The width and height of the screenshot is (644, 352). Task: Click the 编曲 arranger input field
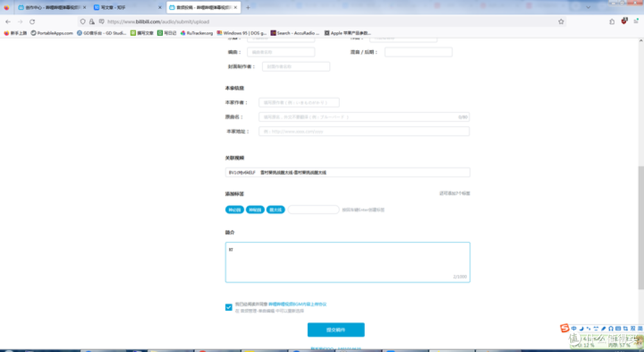281,52
